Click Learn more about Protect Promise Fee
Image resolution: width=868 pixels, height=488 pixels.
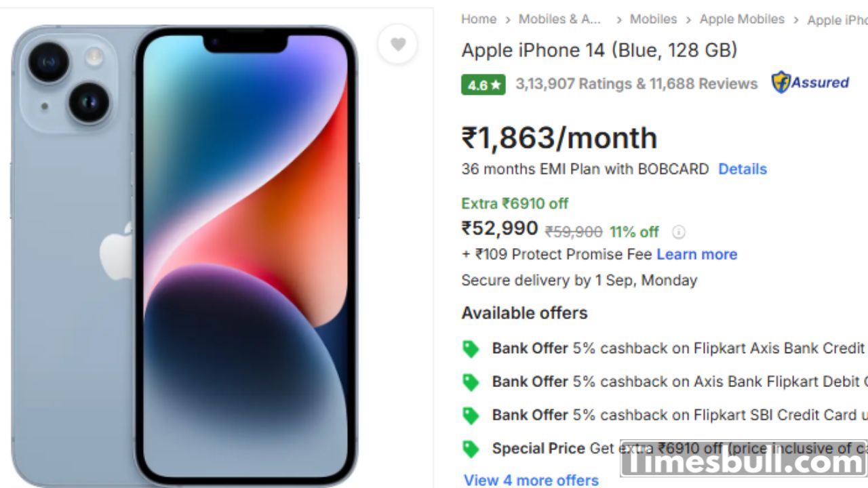pyautogui.click(x=696, y=254)
